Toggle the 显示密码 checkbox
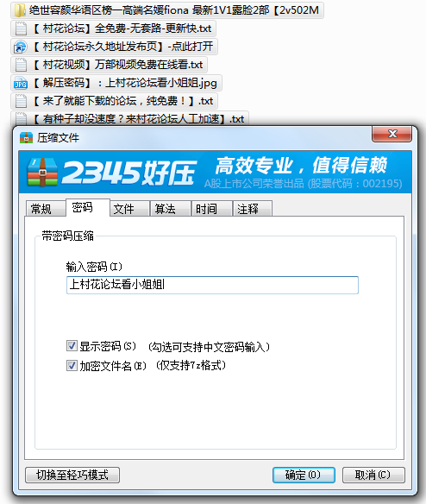Screen dimensions: 426x504 (72, 346)
